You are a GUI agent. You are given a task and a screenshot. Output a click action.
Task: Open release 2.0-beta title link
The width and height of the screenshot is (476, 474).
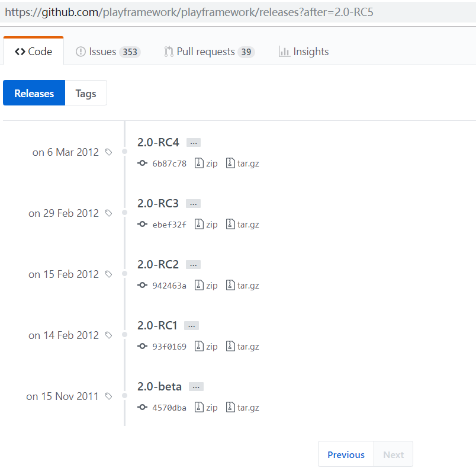159,386
